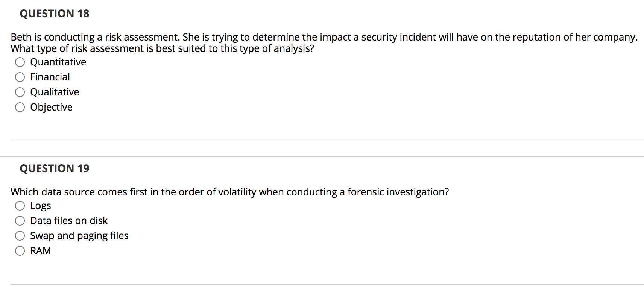This screenshot has height=294, width=644.
Task: Click the 'RAM' answer label text
Action: pos(40,251)
